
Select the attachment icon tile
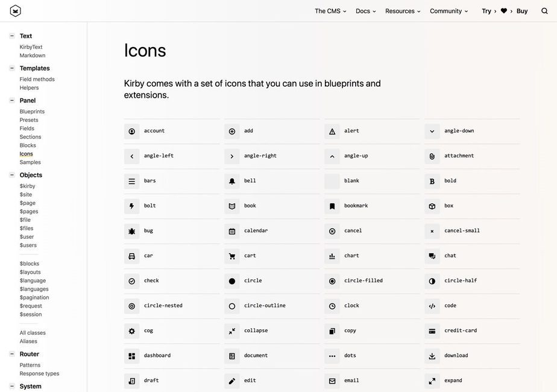click(x=432, y=156)
